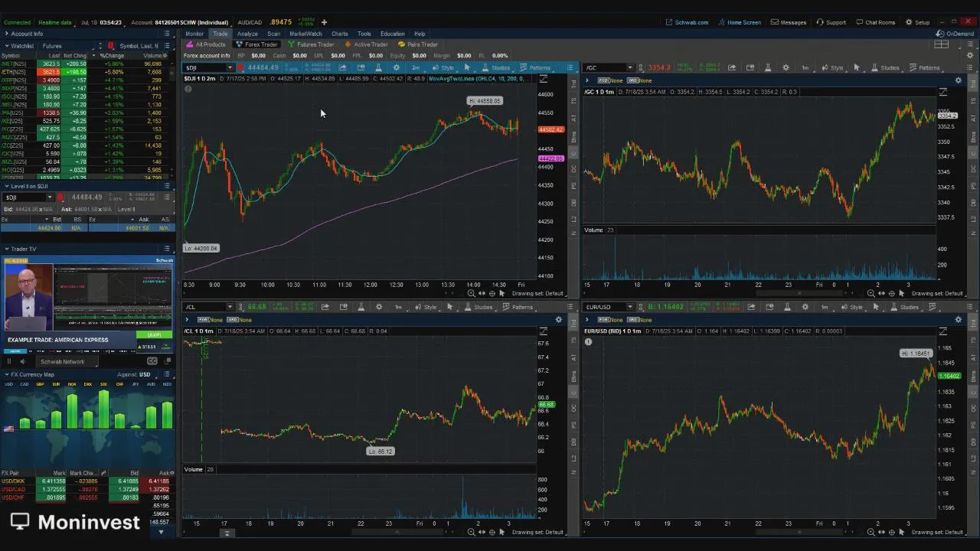Open Style menu on the /CL chart

[x=426, y=307]
